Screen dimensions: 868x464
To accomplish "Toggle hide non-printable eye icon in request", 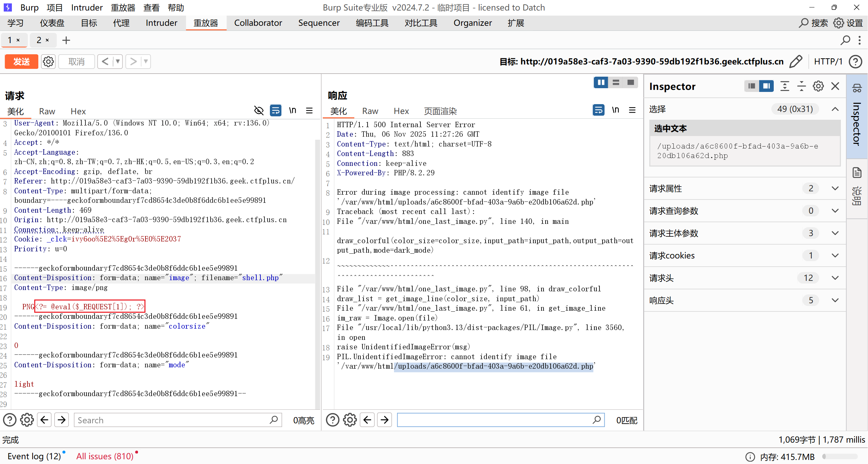I will 259,111.
